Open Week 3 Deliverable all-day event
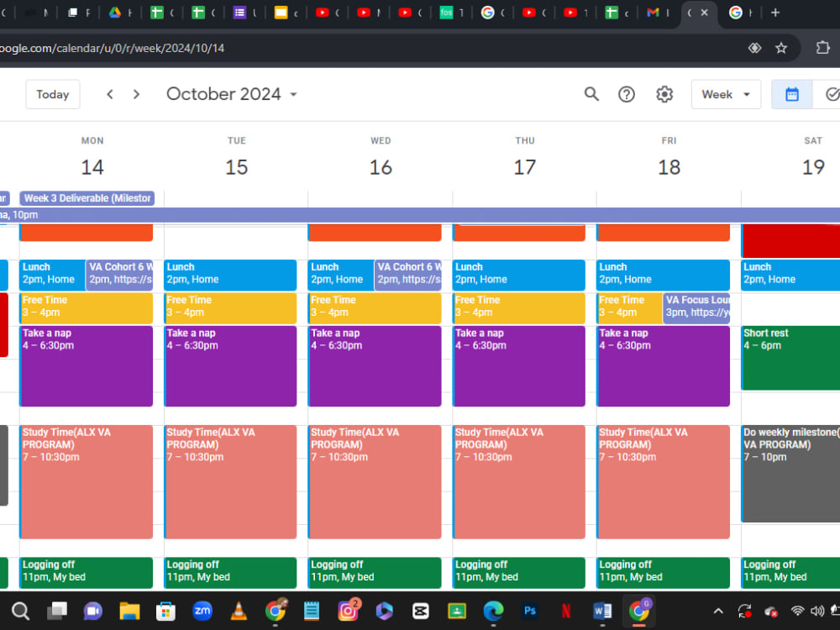This screenshot has width=840, height=630. tap(87, 198)
